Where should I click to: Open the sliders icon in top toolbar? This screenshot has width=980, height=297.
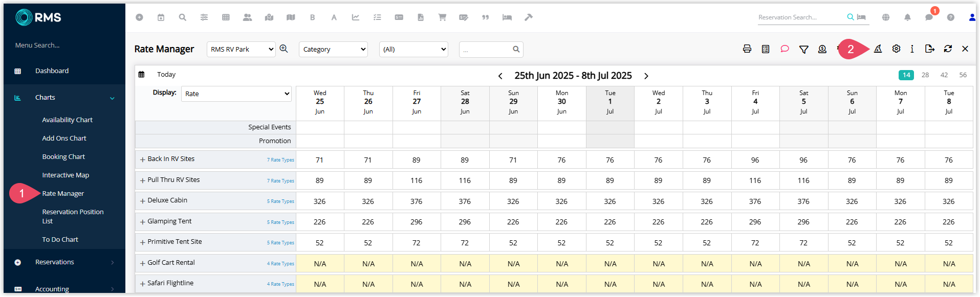coord(204,17)
